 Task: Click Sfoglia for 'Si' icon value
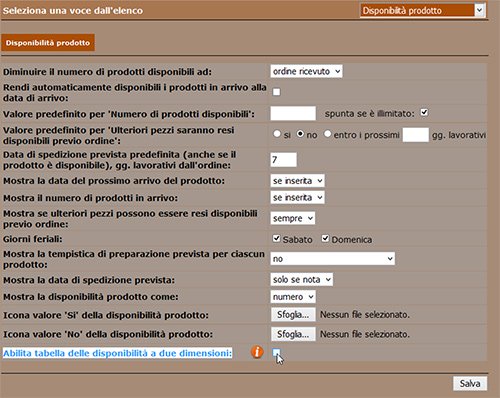(x=293, y=314)
